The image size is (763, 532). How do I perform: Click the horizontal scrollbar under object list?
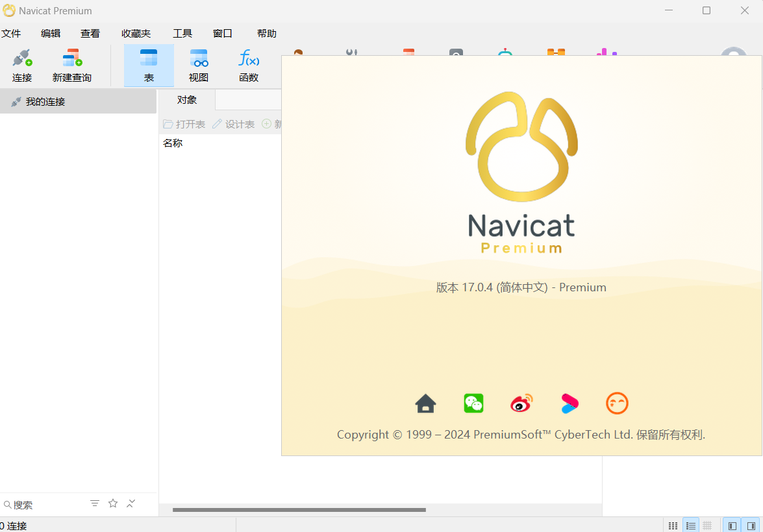coord(299,510)
